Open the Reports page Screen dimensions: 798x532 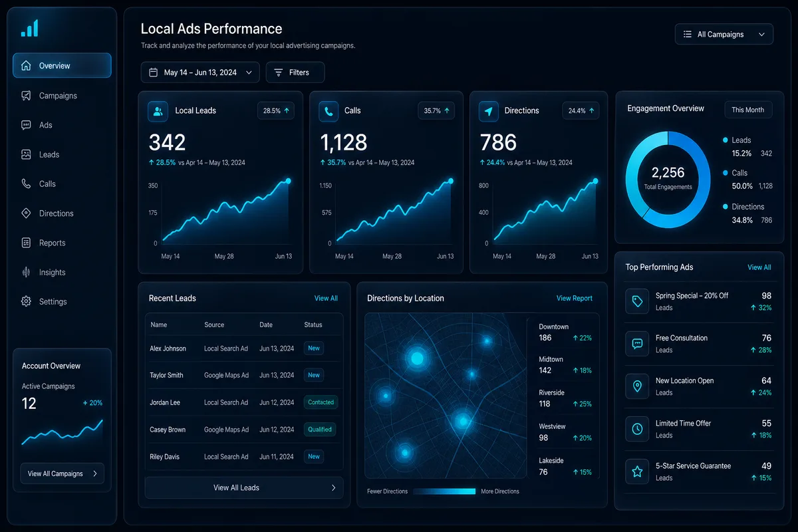pos(62,243)
